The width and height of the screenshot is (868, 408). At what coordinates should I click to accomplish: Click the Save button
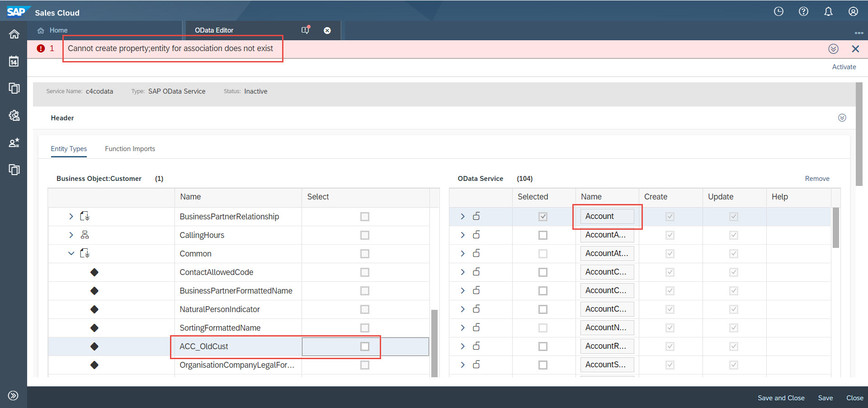[825, 398]
